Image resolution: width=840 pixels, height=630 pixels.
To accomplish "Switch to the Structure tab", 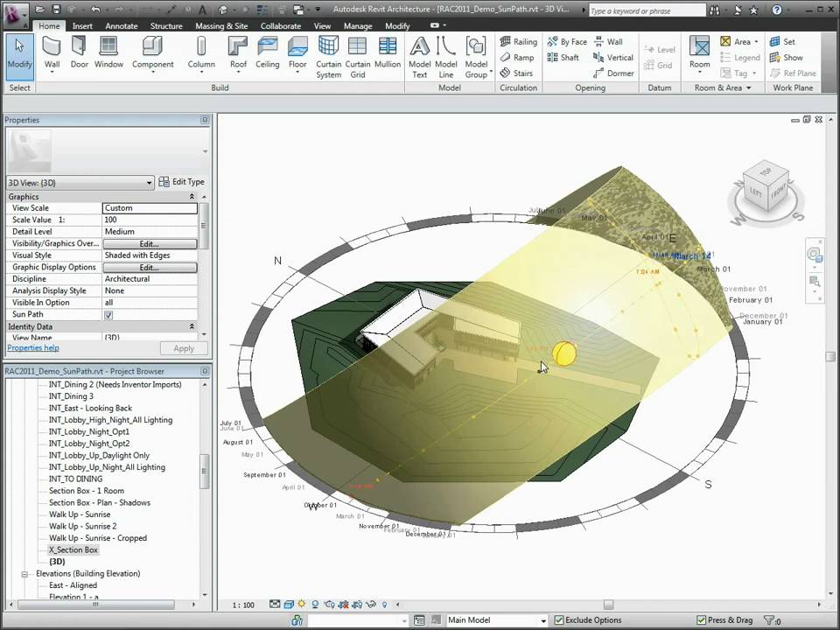I will point(166,25).
